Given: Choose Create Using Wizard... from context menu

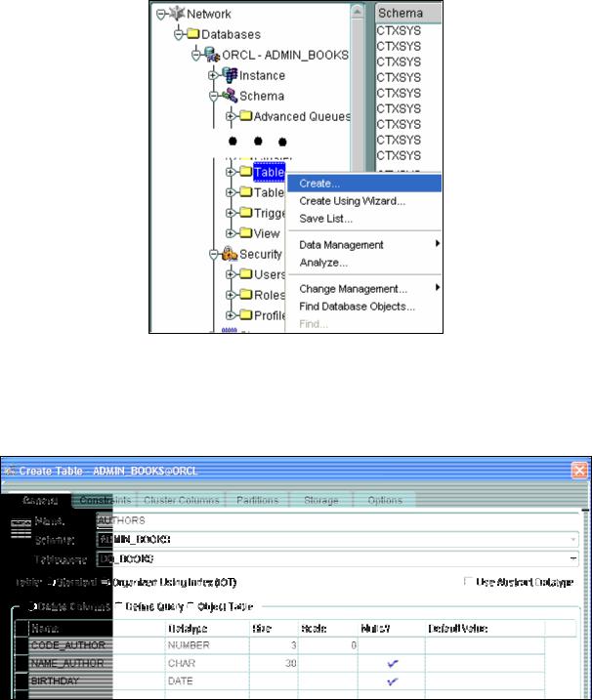Looking at the screenshot, I should click(364, 201).
